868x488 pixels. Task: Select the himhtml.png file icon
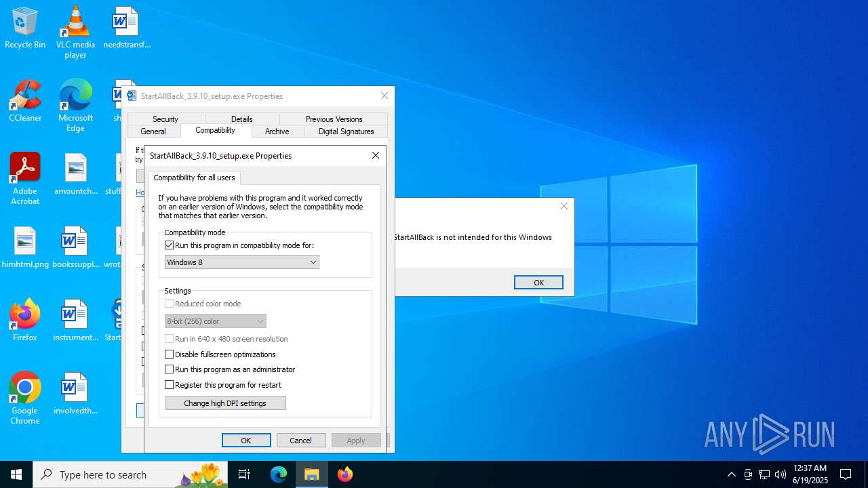(25, 248)
